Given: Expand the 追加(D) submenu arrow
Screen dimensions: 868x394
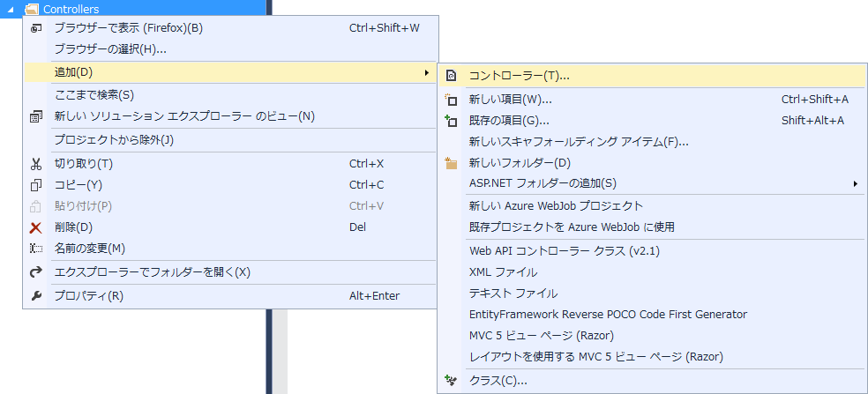Looking at the screenshot, I should pyautogui.click(x=427, y=71).
